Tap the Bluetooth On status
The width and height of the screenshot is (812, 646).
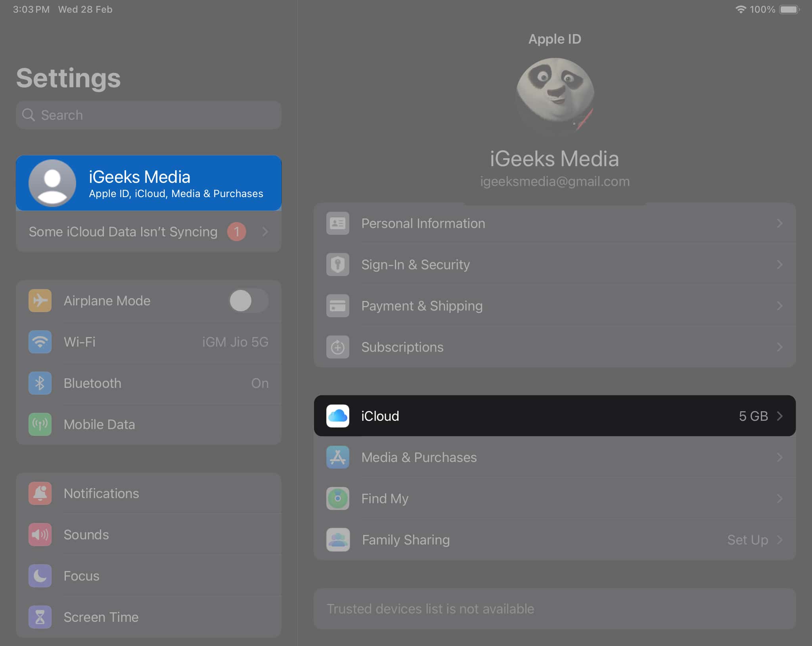coord(260,383)
